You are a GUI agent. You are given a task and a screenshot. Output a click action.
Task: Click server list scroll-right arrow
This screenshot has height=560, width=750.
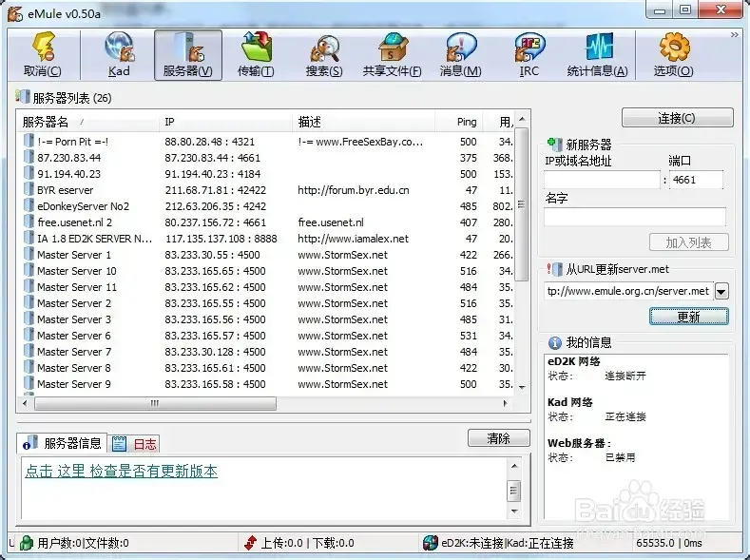click(x=505, y=403)
